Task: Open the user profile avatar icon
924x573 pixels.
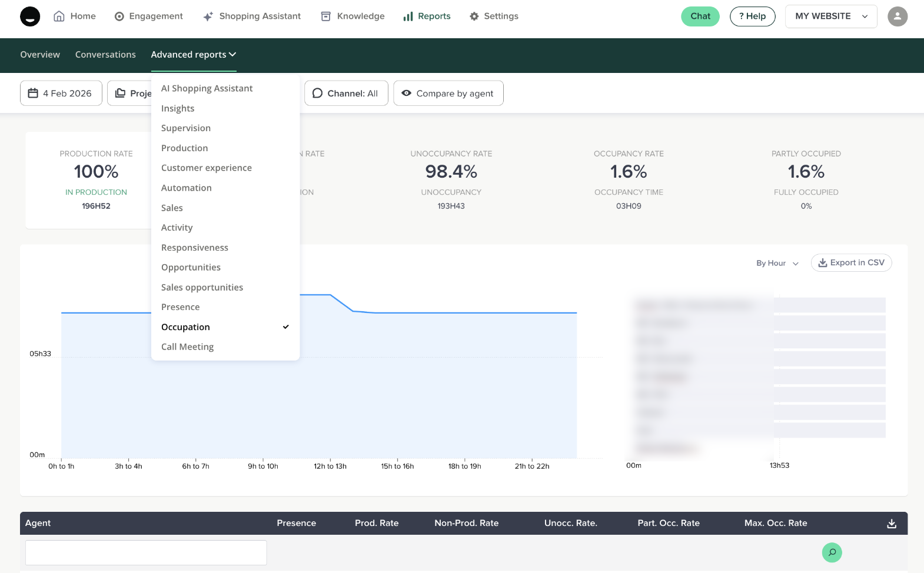Action: coord(897,16)
